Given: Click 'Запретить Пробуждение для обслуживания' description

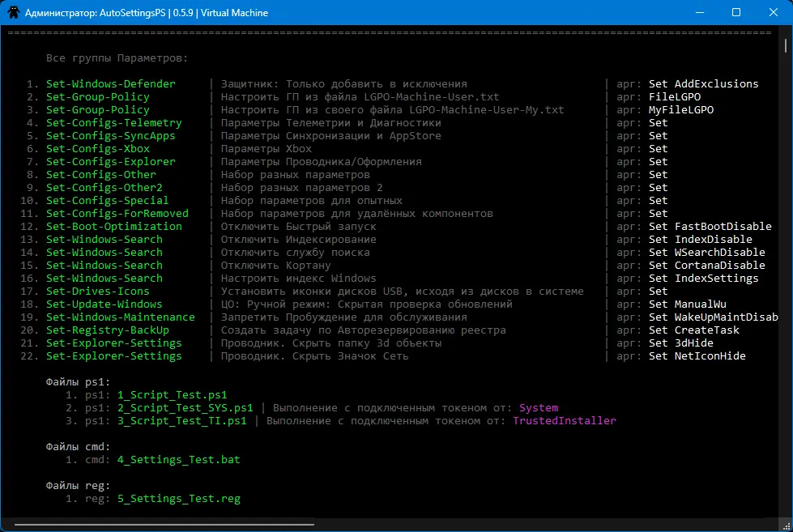Looking at the screenshot, I should pyautogui.click(x=344, y=317).
